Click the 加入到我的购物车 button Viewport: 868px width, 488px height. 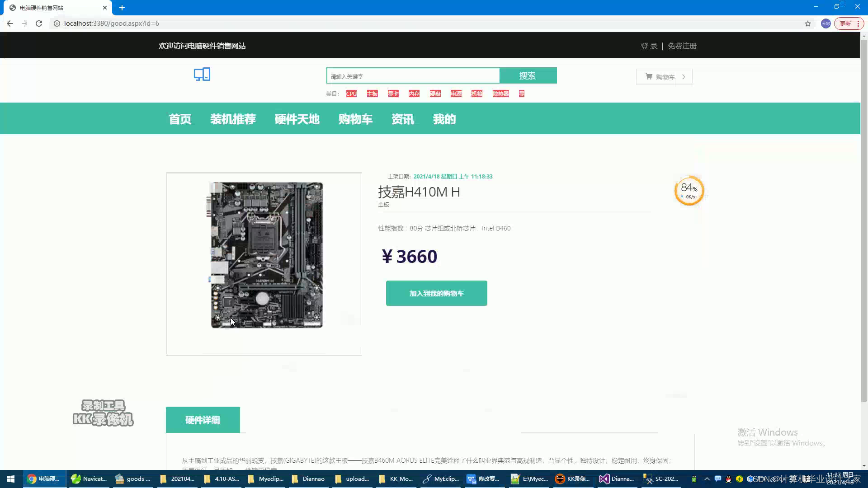(x=437, y=293)
